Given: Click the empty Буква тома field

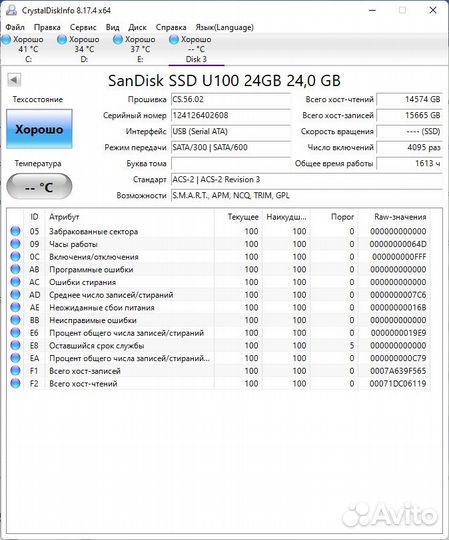Looking at the screenshot, I should [231, 163].
